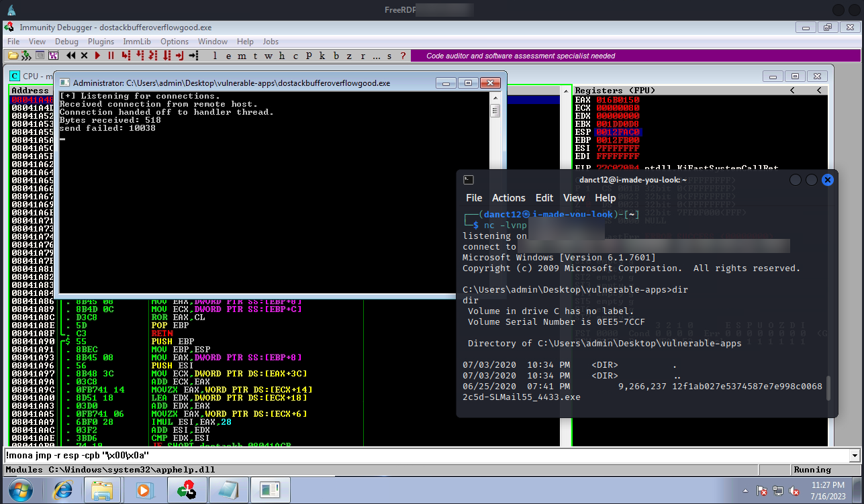Click the Step into toolbar icon
Viewport: 864px width, 504px height.
pos(124,56)
